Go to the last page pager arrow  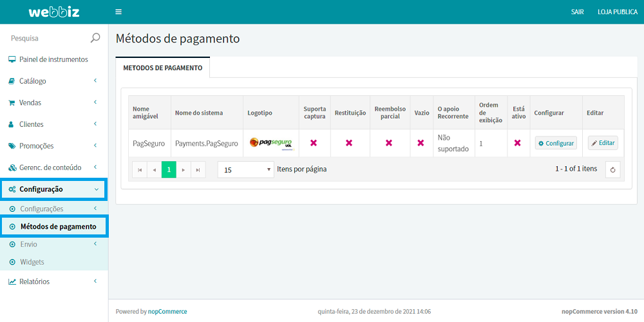(x=198, y=170)
